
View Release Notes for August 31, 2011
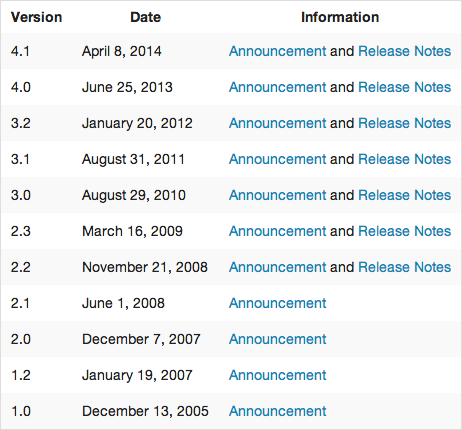coord(404,159)
